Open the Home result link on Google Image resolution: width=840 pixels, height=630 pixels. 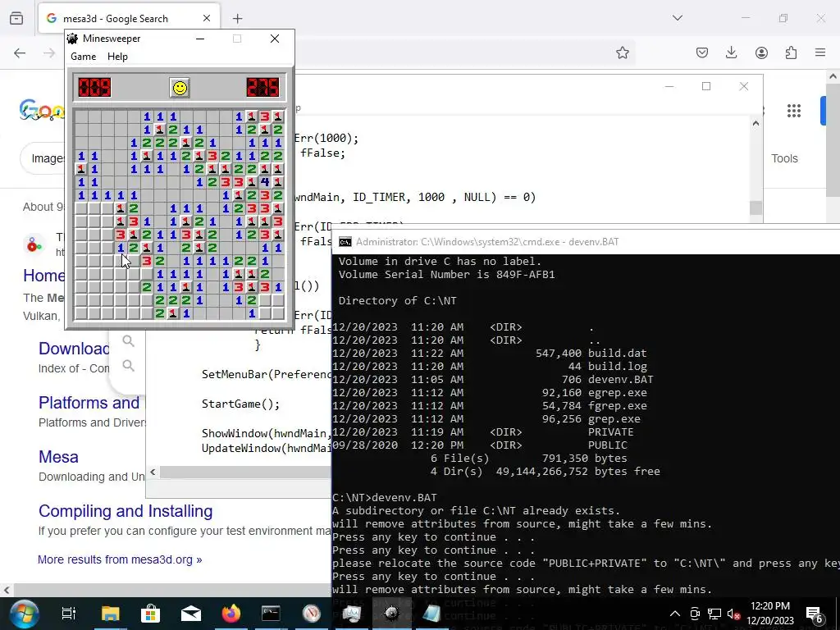click(x=43, y=276)
